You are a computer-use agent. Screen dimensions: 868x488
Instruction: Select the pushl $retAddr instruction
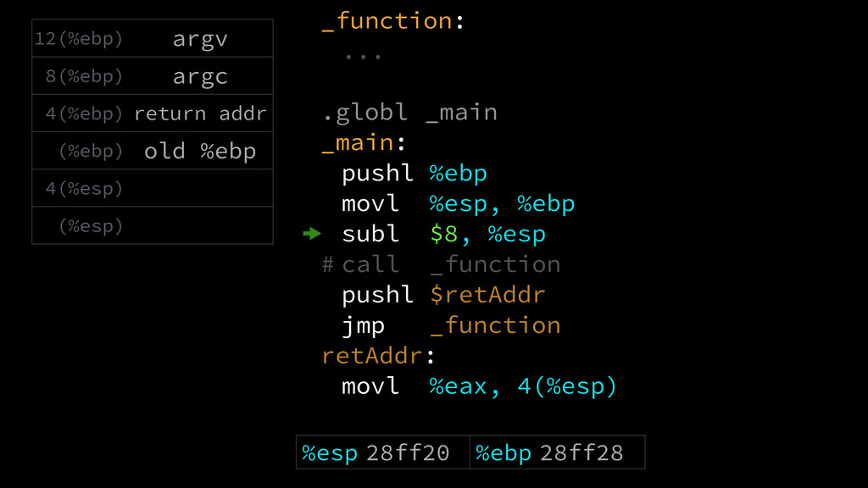443,295
